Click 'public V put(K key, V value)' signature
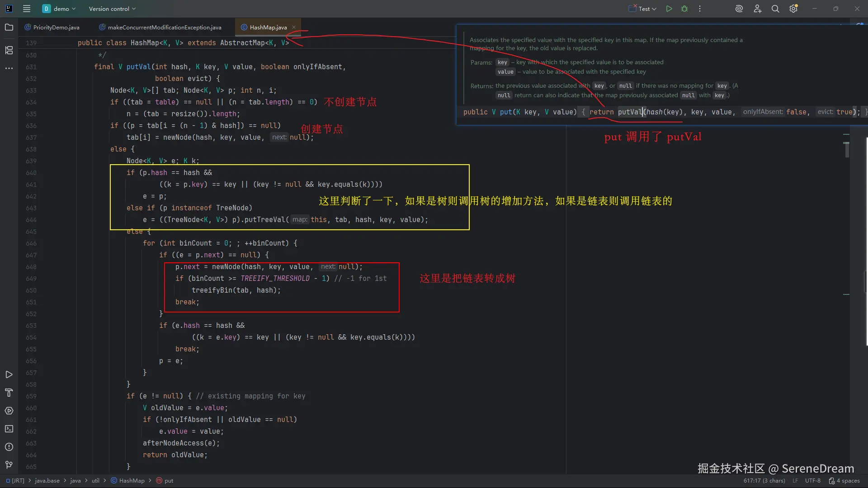868x488 pixels. click(x=520, y=112)
